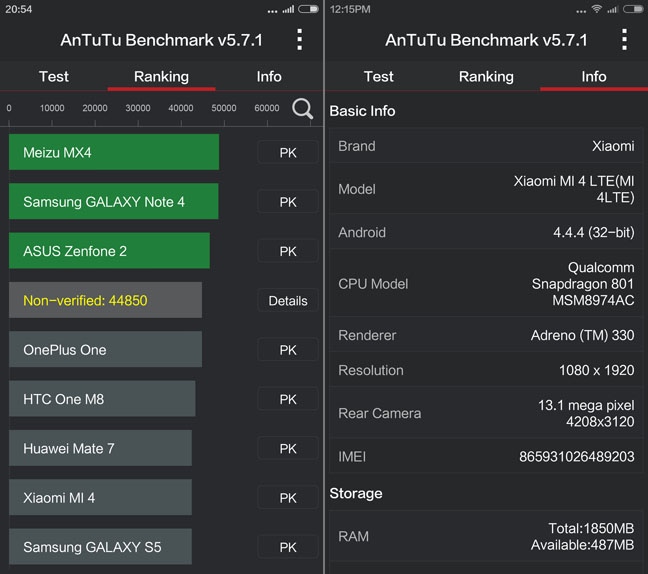
Task: Tap the Model row showing Xiaomi MI 4 LTE
Action: point(486,189)
